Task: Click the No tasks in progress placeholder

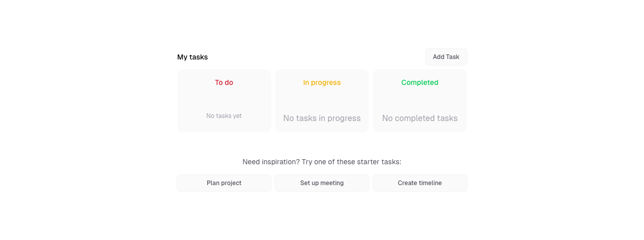Action: tap(322, 118)
